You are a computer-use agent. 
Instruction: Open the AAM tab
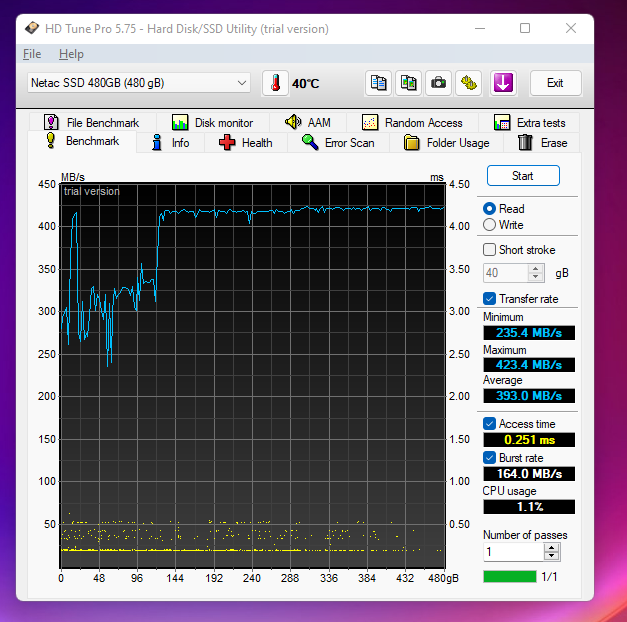click(308, 122)
